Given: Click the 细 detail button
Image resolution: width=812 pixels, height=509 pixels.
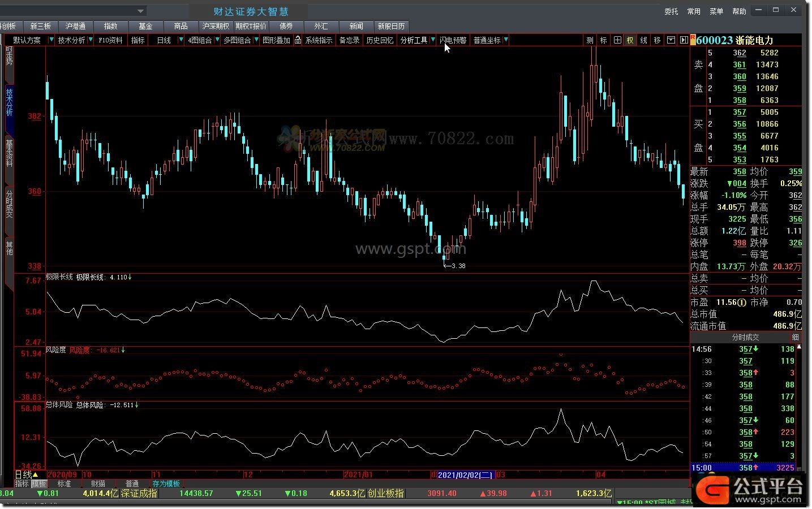Looking at the screenshot, I should (x=795, y=337).
